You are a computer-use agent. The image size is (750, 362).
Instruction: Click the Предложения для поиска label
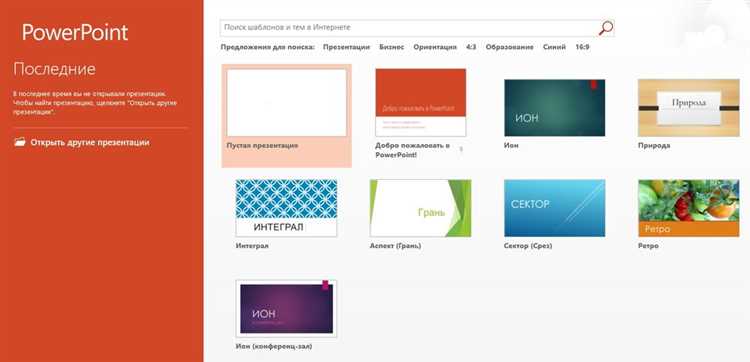(x=268, y=47)
